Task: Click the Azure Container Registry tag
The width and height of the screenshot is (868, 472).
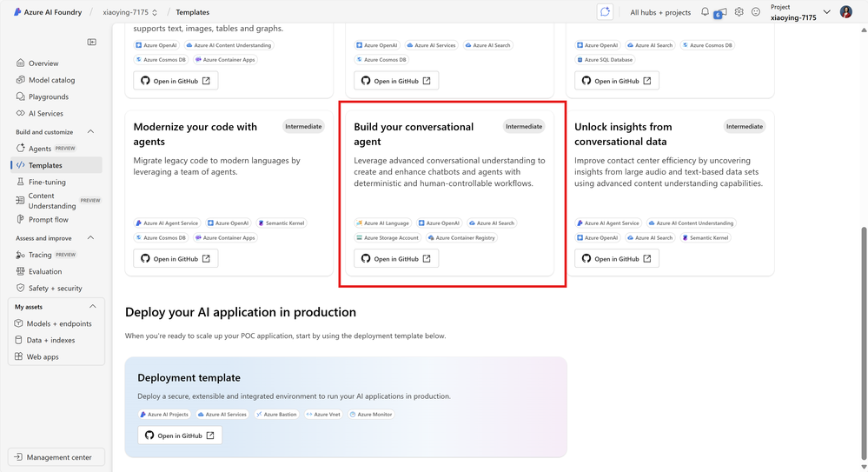Action: tap(461, 237)
